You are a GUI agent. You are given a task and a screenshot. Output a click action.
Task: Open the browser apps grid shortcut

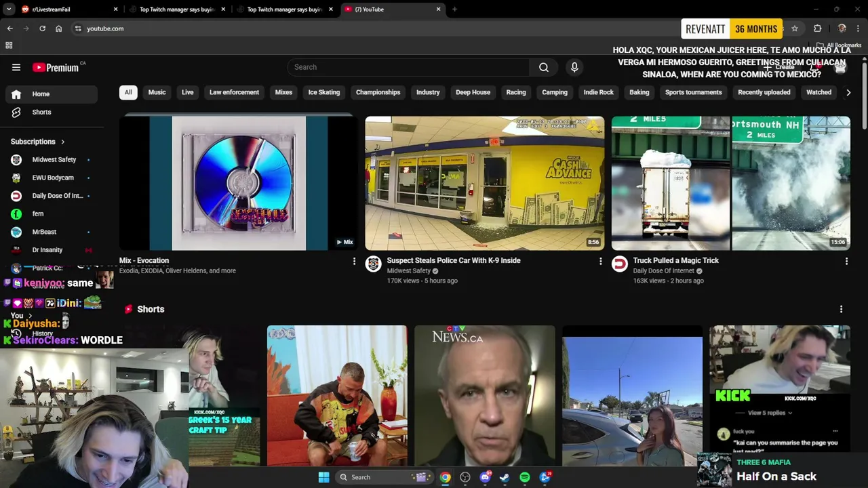[x=9, y=45]
